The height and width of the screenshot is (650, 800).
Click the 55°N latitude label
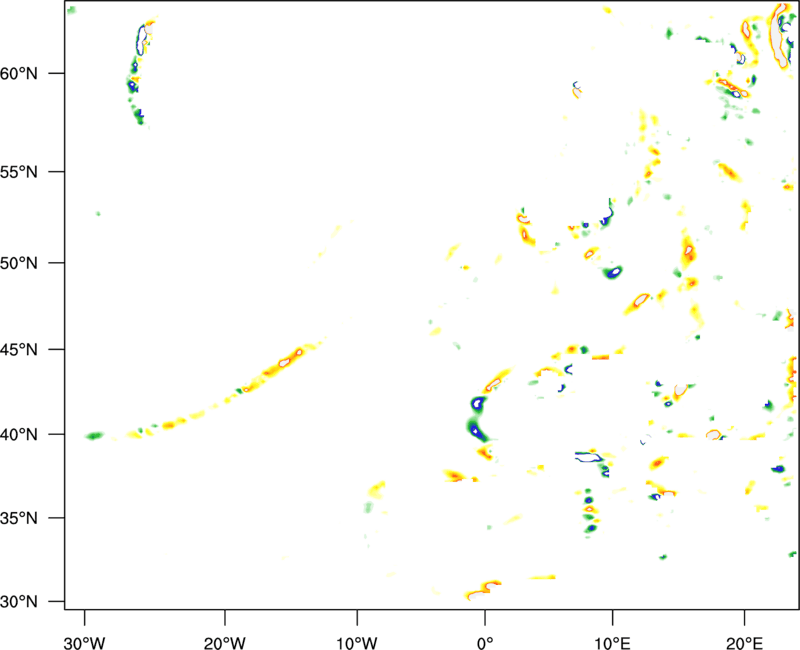click(19, 172)
